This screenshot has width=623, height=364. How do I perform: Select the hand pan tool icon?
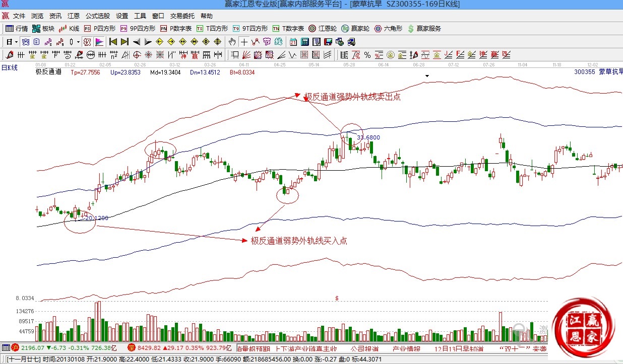(x=232, y=42)
